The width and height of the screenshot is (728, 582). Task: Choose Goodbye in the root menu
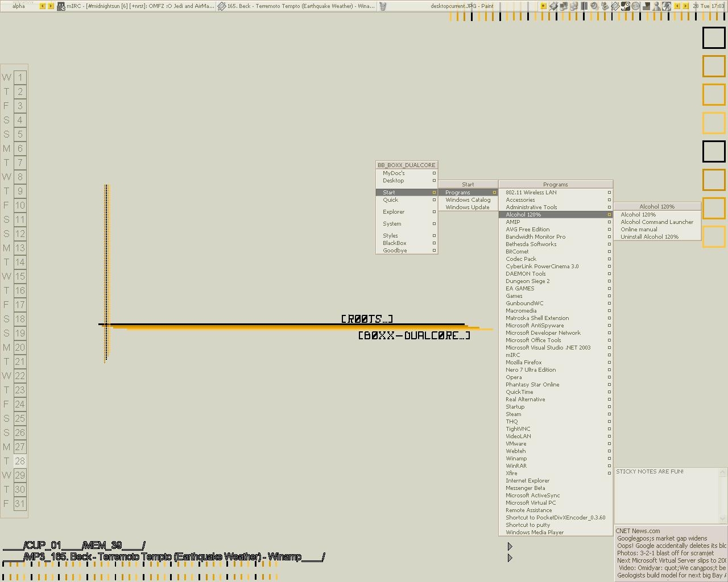point(407,251)
